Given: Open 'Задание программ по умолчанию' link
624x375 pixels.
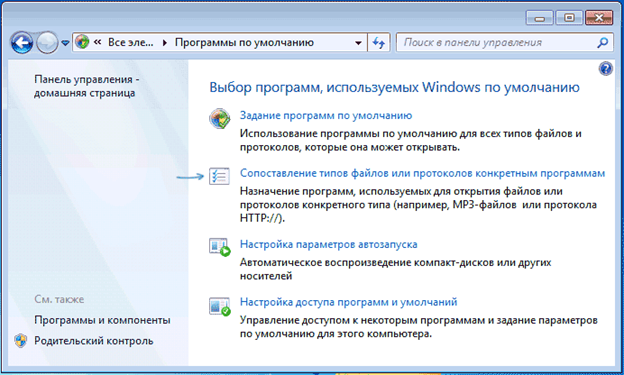Looking at the screenshot, I should pos(326,115).
